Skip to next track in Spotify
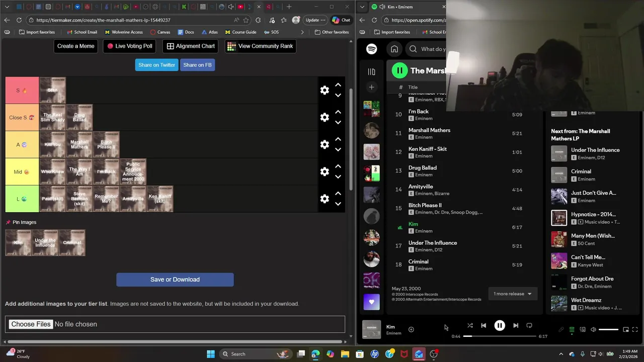This screenshot has height=362, width=644. (516, 325)
